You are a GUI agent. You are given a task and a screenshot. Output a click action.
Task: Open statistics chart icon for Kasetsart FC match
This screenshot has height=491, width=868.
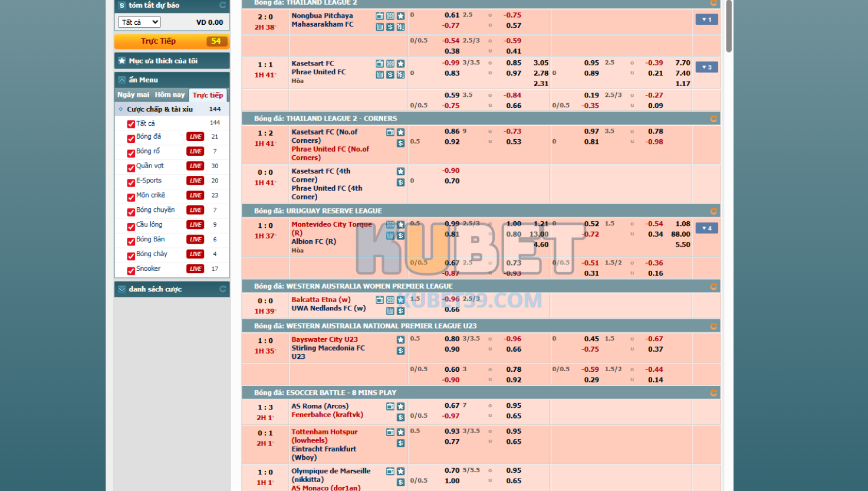coord(380,74)
